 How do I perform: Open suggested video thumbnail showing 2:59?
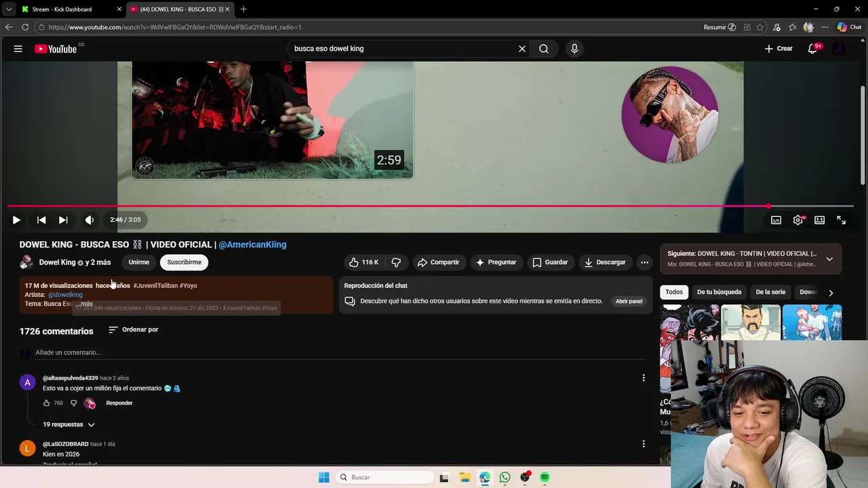coord(273,120)
